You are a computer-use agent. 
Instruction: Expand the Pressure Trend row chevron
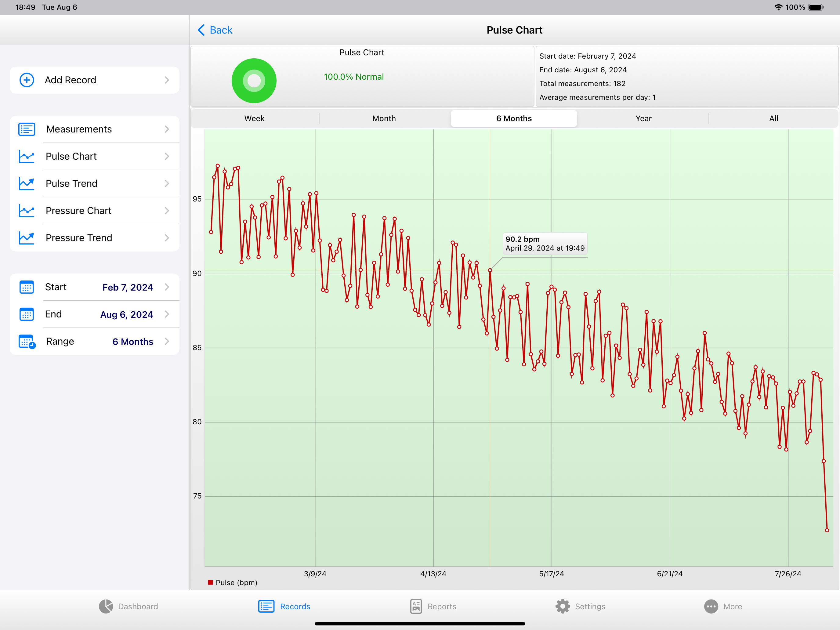[167, 238]
